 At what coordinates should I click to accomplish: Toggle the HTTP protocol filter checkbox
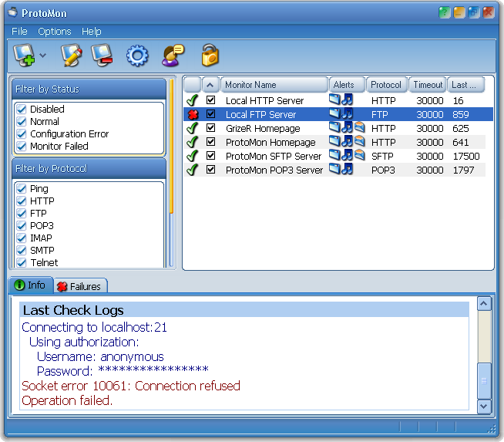pos(22,201)
